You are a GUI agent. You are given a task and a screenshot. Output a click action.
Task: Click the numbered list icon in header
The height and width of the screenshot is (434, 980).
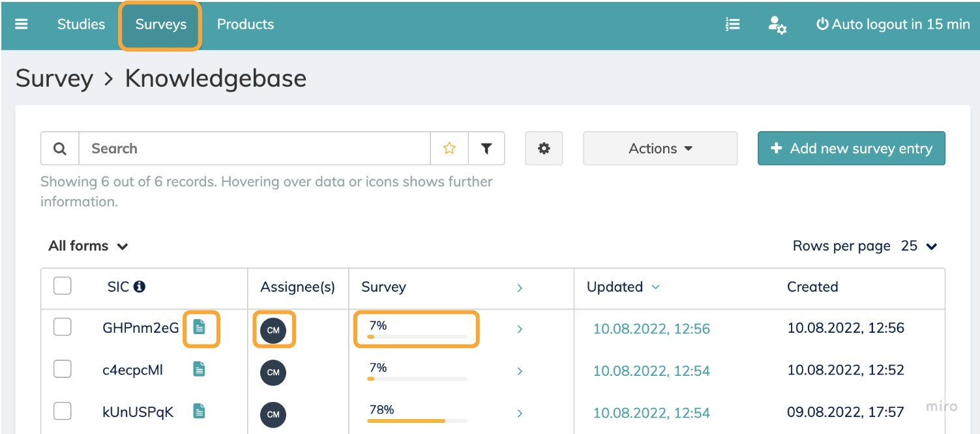(x=732, y=24)
